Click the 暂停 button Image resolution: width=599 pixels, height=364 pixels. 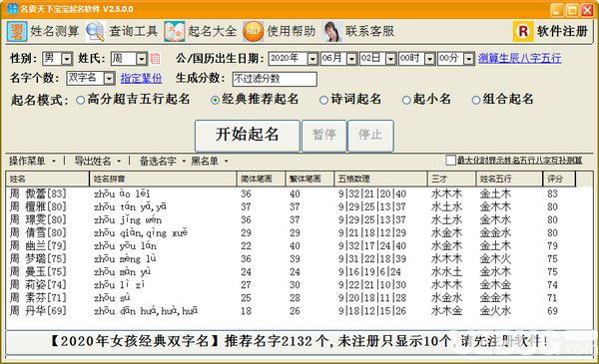click(x=324, y=136)
